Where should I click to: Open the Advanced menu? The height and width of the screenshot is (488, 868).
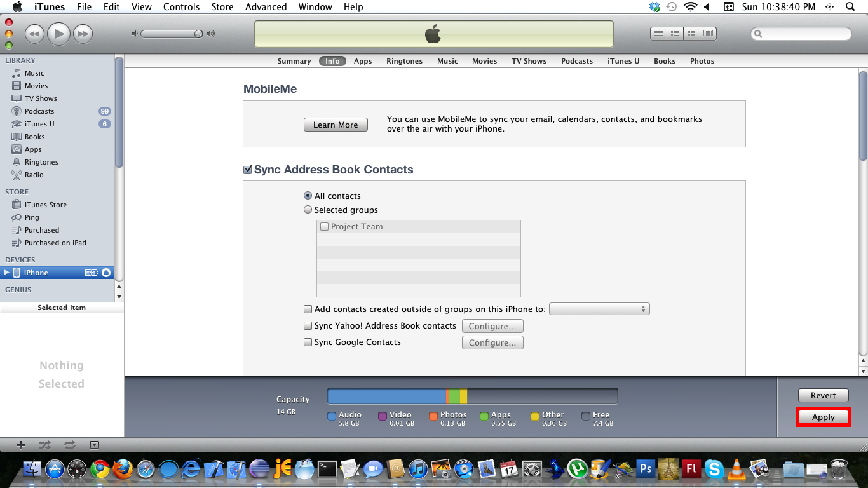266,7
